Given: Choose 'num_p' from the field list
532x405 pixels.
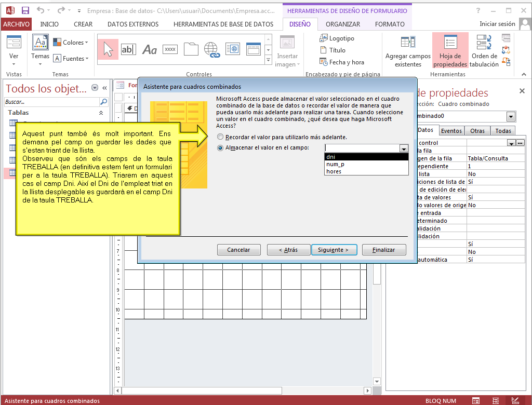Looking at the screenshot, I should 366,164.
